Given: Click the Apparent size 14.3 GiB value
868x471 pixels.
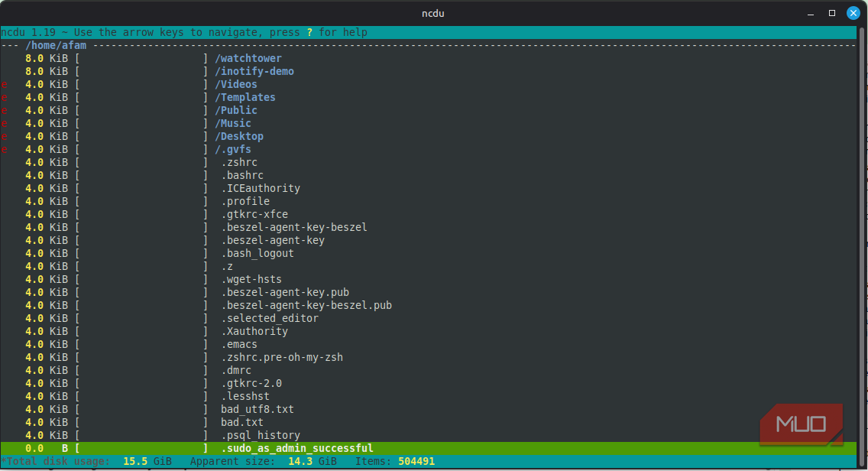Looking at the screenshot, I should (x=313, y=462).
